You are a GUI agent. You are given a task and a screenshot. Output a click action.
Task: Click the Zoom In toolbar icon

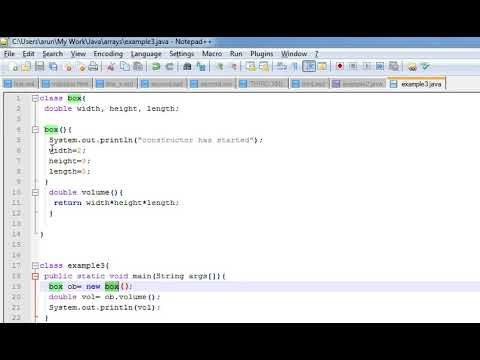click(220, 67)
